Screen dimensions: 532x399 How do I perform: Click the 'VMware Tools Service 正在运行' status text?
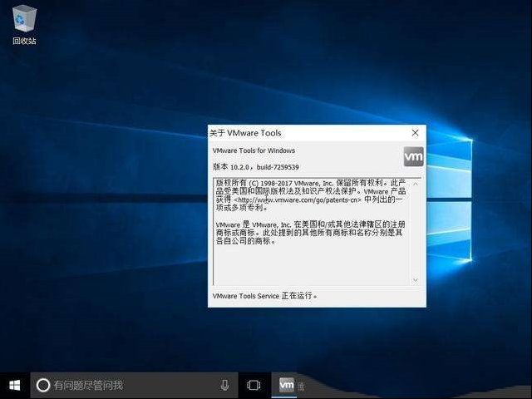coord(265,296)
